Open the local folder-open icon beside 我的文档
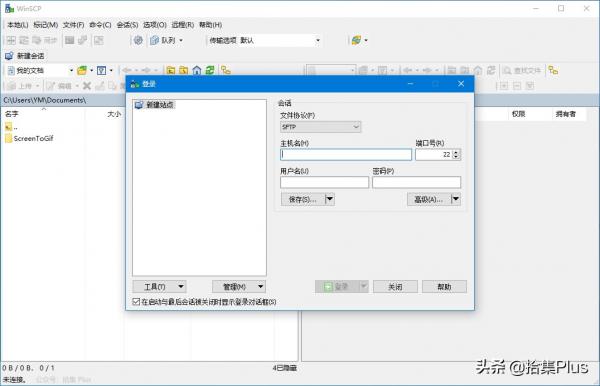Screen dimensions: 600x386 pyautogui.click(x=82, y=70)
